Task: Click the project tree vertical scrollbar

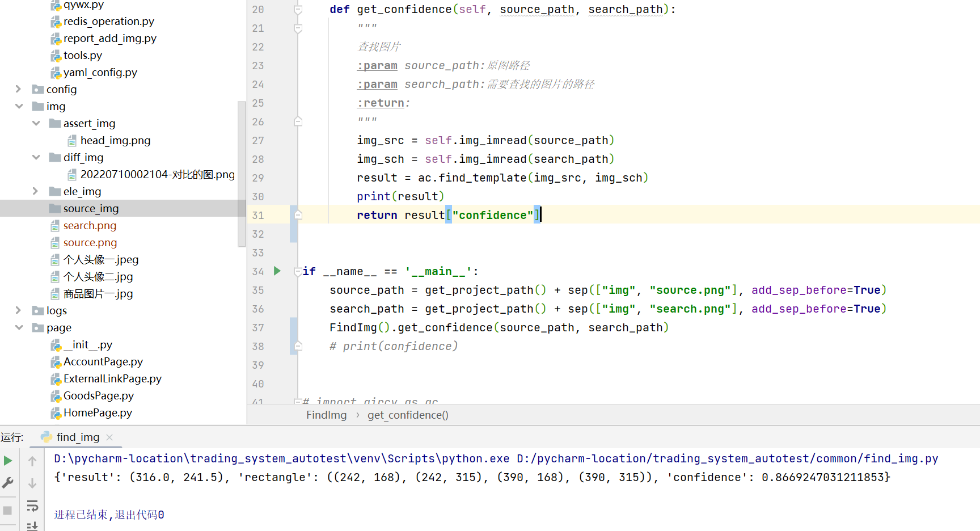Action: tap(242, 173)
